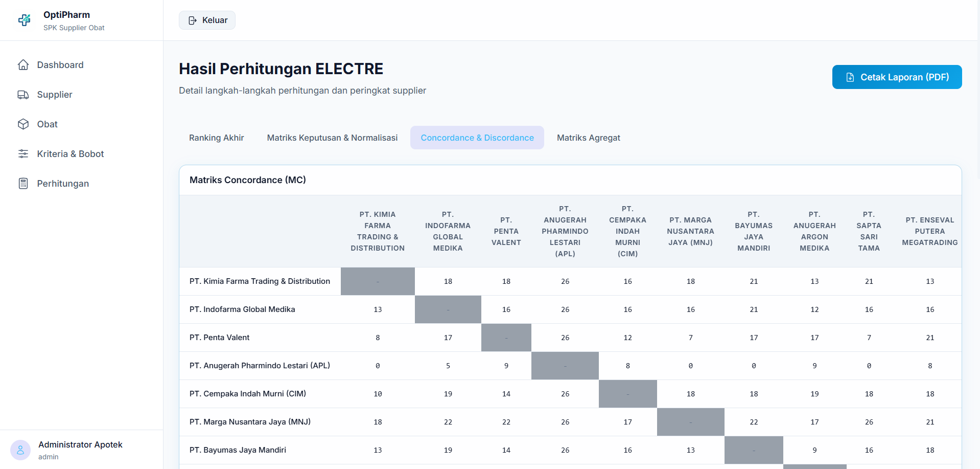Image resolution: width=980 pixels, height=469 pixels.
Task: Click column header PT. ENSEVAL PUTERA MEGATRADING
Action: 930,231
